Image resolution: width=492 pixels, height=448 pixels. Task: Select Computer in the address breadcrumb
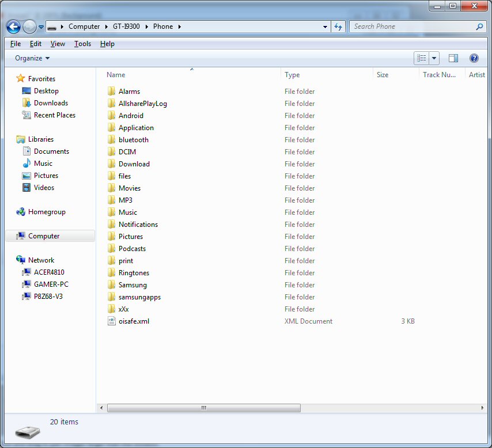(x=84, y=26)
